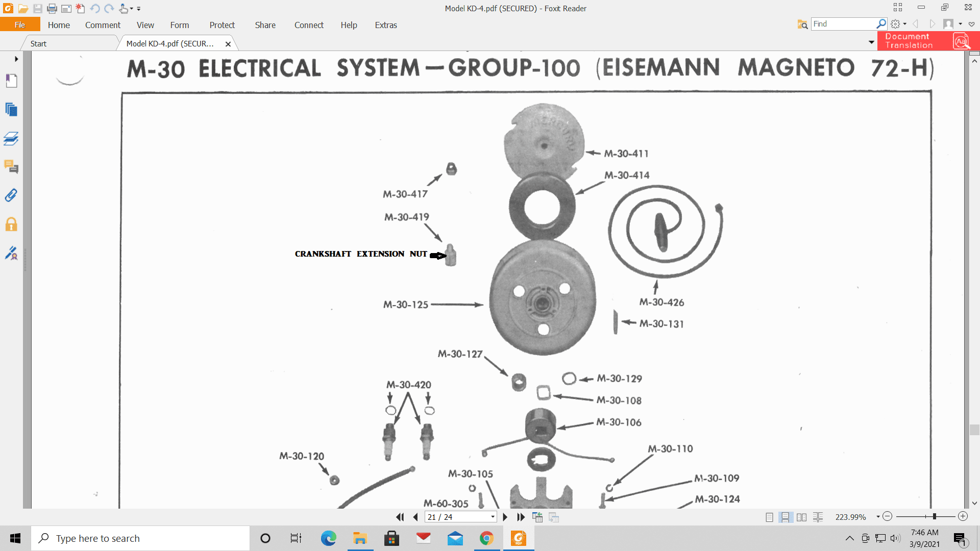Open the Connect ribbon tab
Viewport: 980px width, 551px height.
pyautogui.click(x=309, y=25)
